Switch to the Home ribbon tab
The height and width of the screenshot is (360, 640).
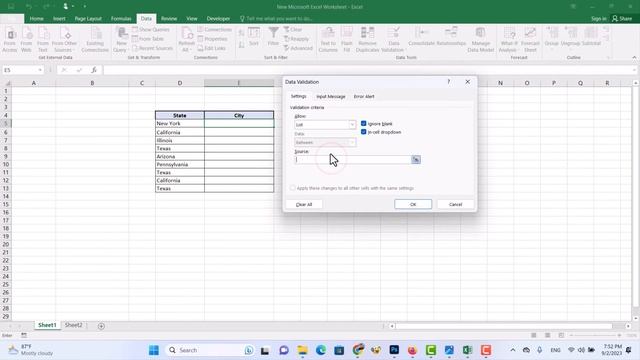[36, 18]
